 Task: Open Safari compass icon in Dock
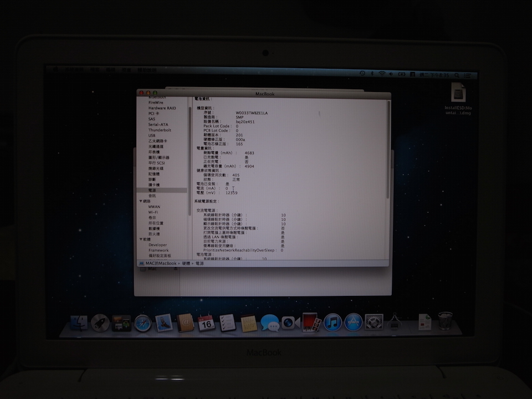pyautogui.click(x=142, y=323)
